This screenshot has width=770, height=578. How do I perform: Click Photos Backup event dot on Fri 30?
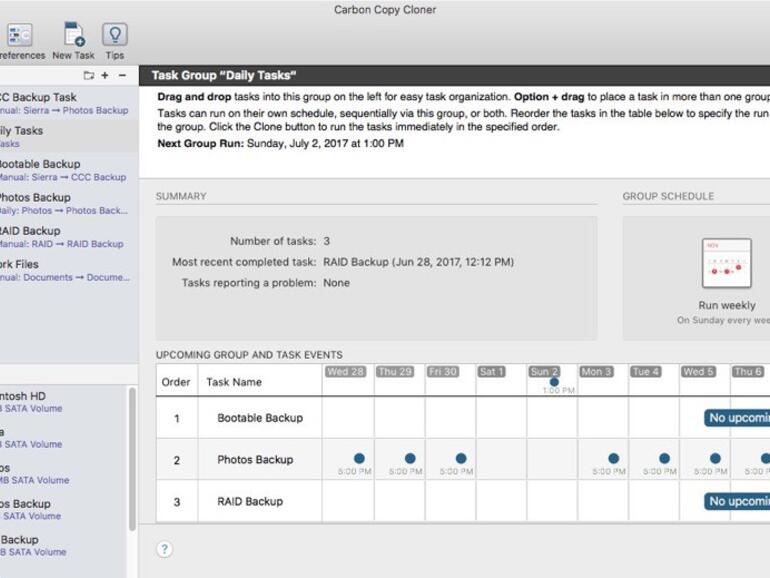pyautogui.click(x=461, y=458)
